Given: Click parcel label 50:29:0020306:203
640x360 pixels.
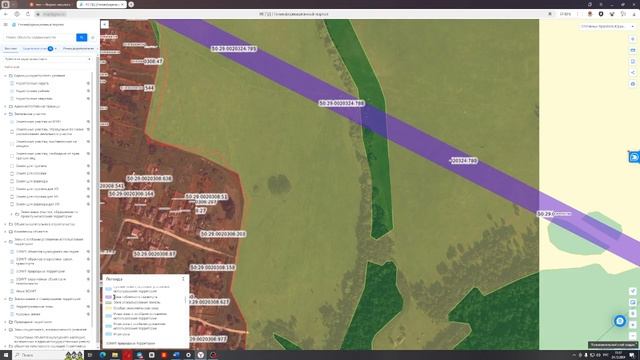Looking at the screenshot, I should [x=223, y=234].
